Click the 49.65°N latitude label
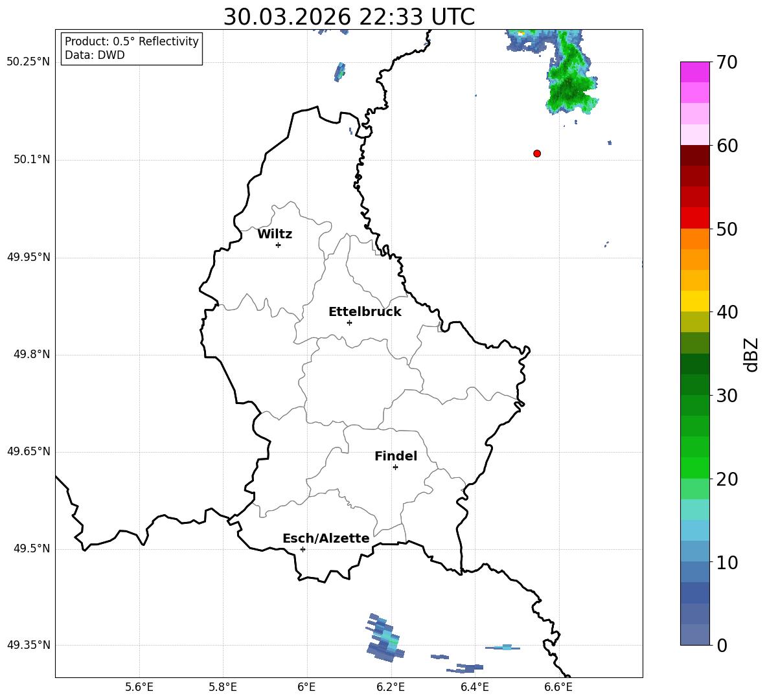Viewport: 767px width, 700px height. tap(29, 451)
